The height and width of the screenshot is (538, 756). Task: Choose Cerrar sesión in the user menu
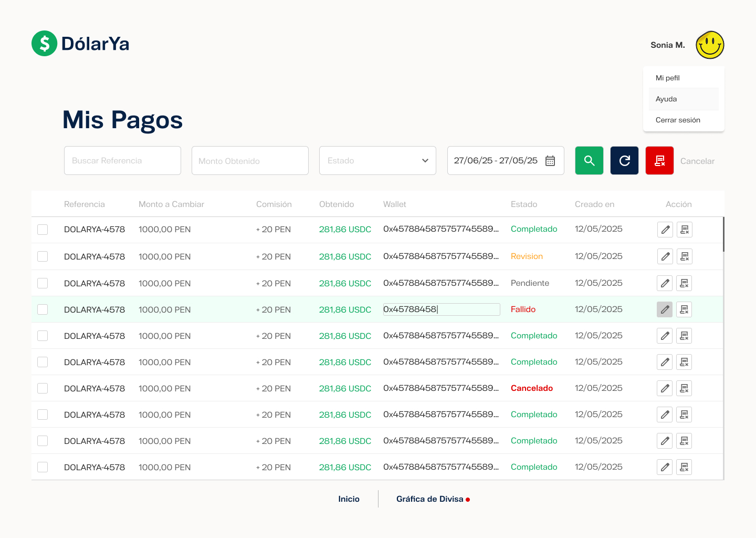coord(678,120)
